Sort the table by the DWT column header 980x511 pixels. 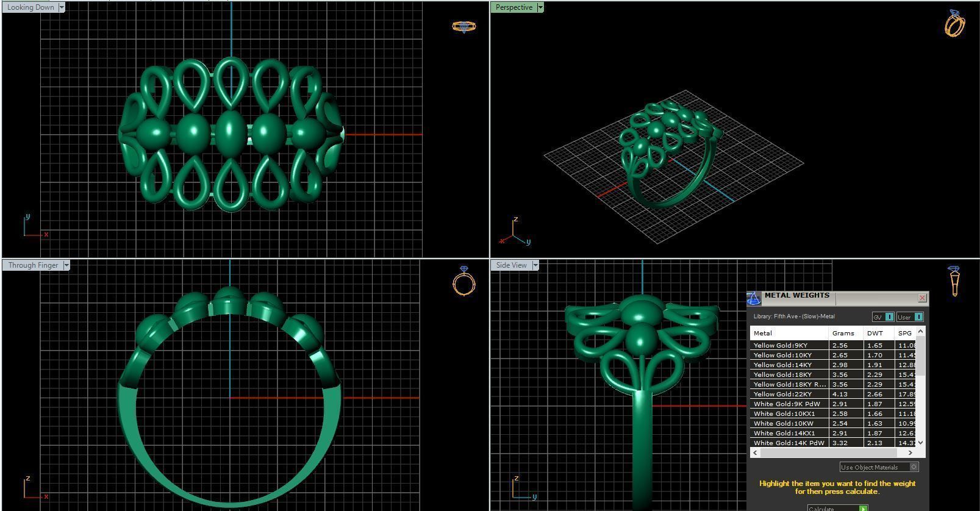click(x=879, y=333)
